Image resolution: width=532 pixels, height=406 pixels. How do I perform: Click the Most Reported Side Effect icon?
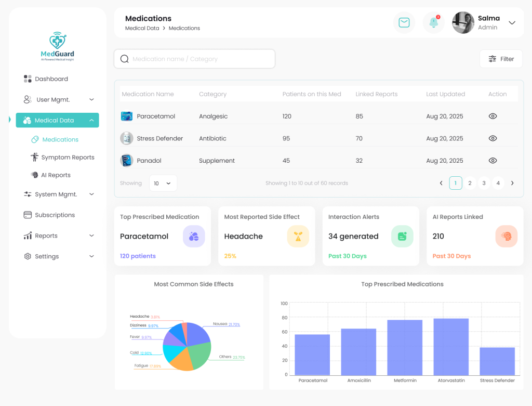298,237
